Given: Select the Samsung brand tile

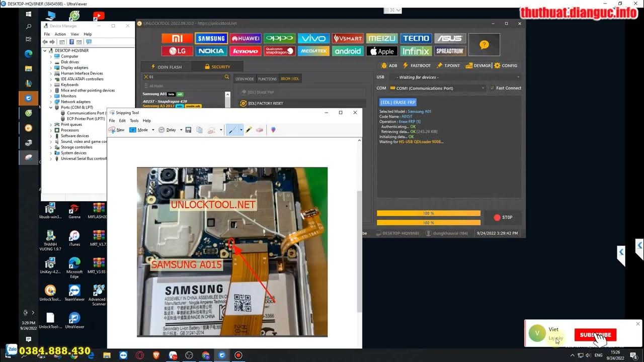Looking at the screenshot, I should (211, 38).
